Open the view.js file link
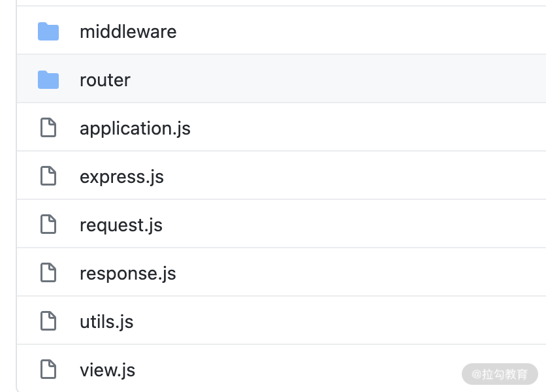Screen dimensions: 546x392 [x=107, y=370]
